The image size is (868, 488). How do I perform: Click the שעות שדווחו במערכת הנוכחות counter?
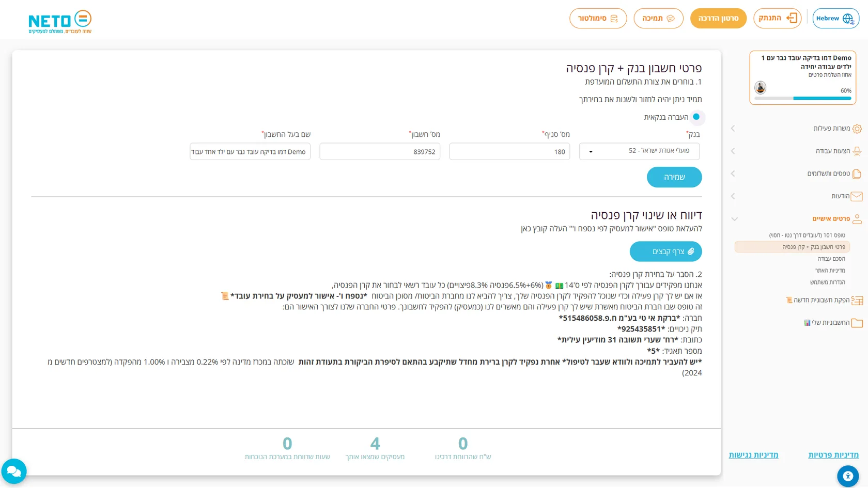click(x=287, y=448)
